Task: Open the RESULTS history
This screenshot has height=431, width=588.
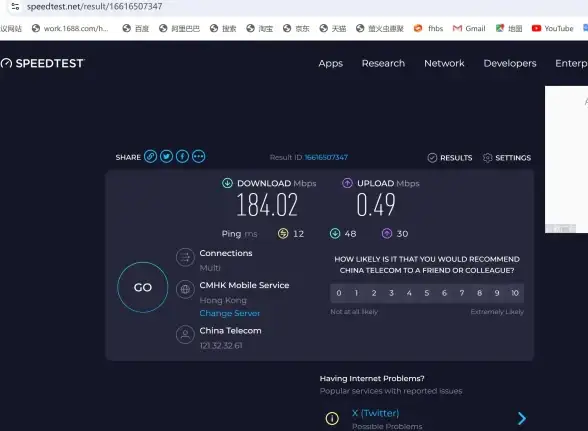Action: tap(450, 158)
